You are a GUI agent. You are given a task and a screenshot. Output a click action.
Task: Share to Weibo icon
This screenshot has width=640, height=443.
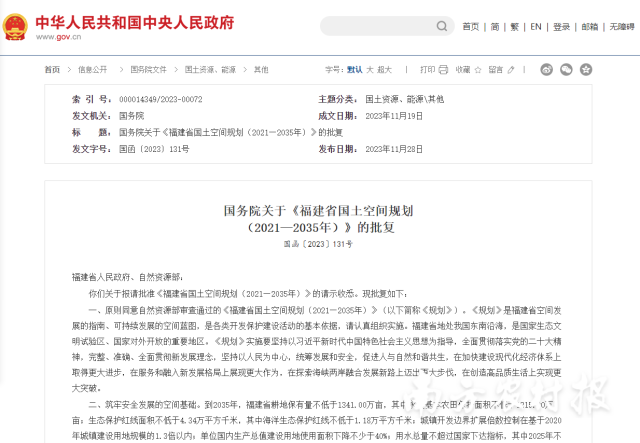coord(547,69)
